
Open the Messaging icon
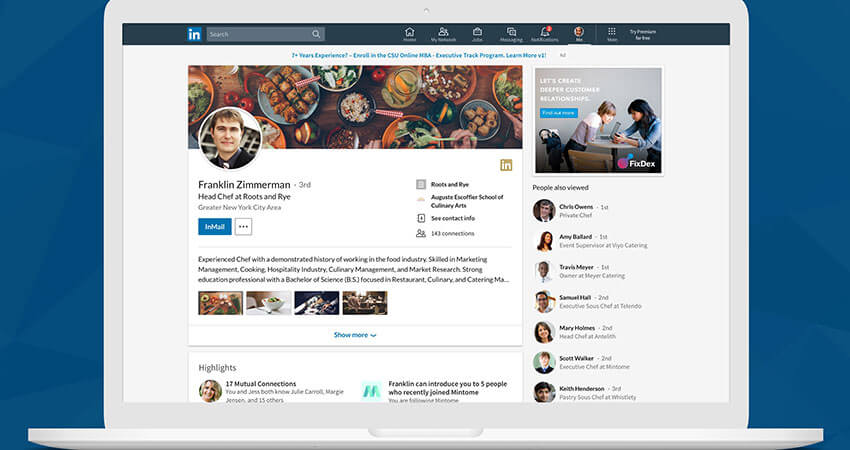[511, 31]
